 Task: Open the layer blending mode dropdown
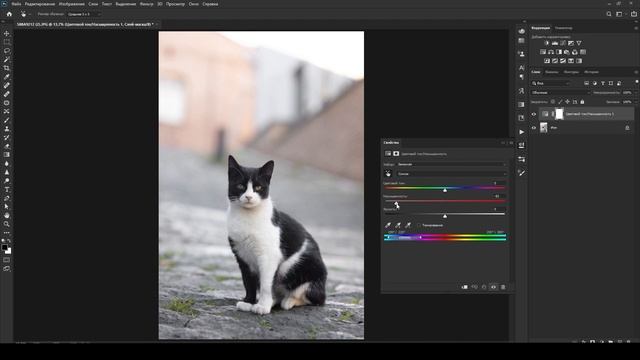coord(560,93)
